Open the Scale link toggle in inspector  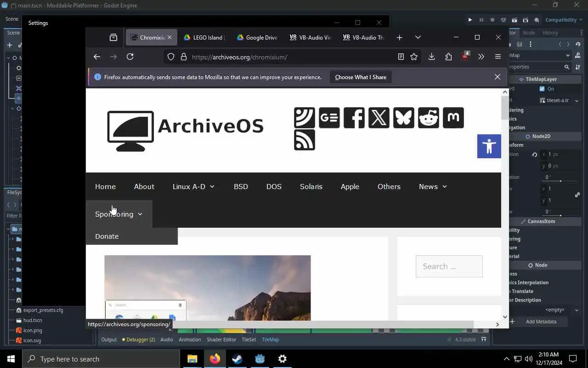coord(577,195)
